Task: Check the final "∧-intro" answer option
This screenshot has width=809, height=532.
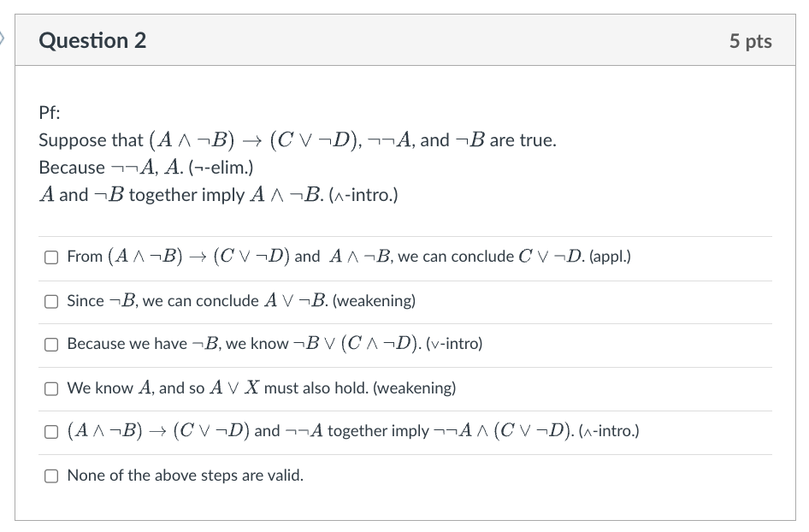Action: [51, 433]
